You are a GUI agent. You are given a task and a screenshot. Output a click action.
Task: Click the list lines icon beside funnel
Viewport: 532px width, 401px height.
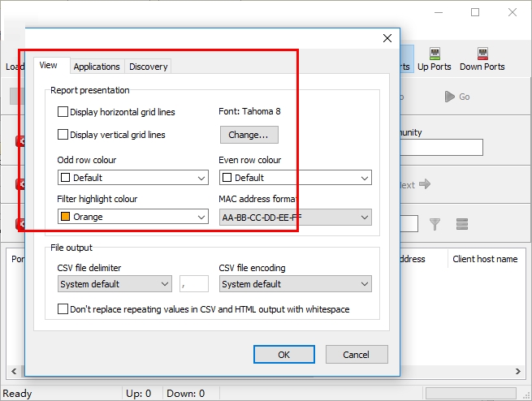462,224
